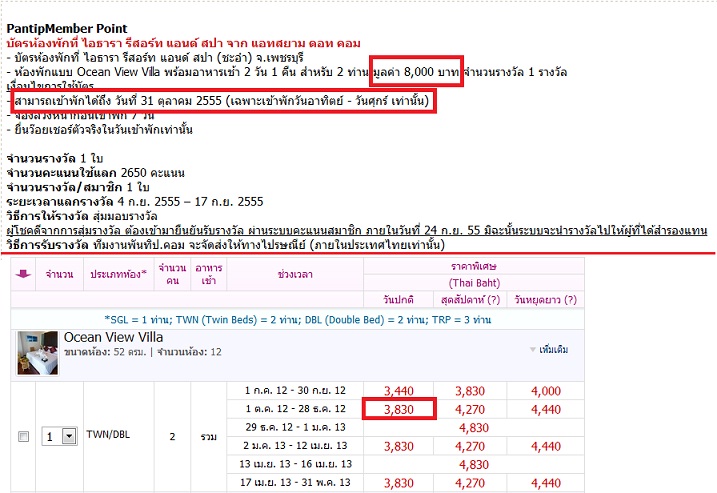Open the Ocean View Villa room thumbnail
The width and height of the screenshot is (717, 493).
[x=37, y=354]
